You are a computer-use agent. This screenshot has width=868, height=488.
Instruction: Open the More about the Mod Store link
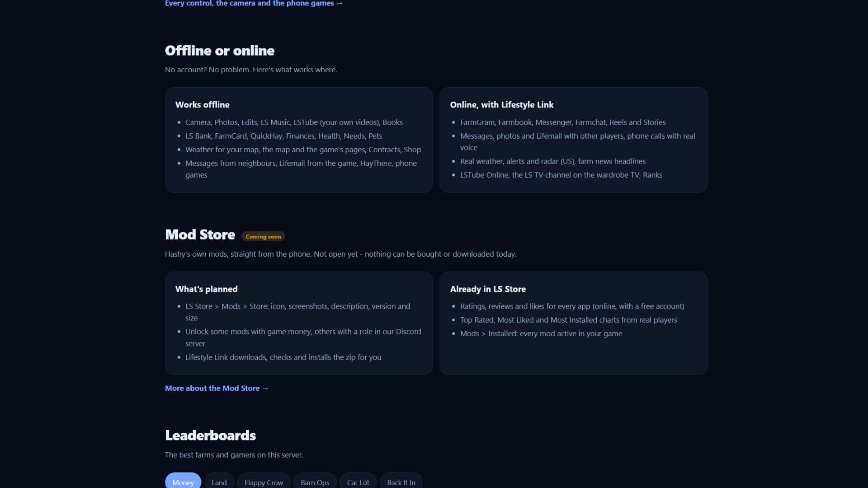(217, 388)
